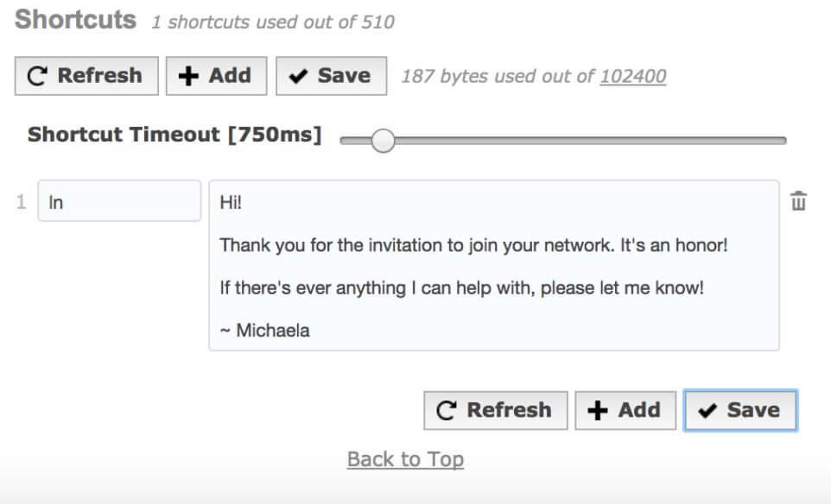The width and height of the screenshot is (831, 504).
Task: Click the Shortcuts section heading
Action: [x=76, y=20]
